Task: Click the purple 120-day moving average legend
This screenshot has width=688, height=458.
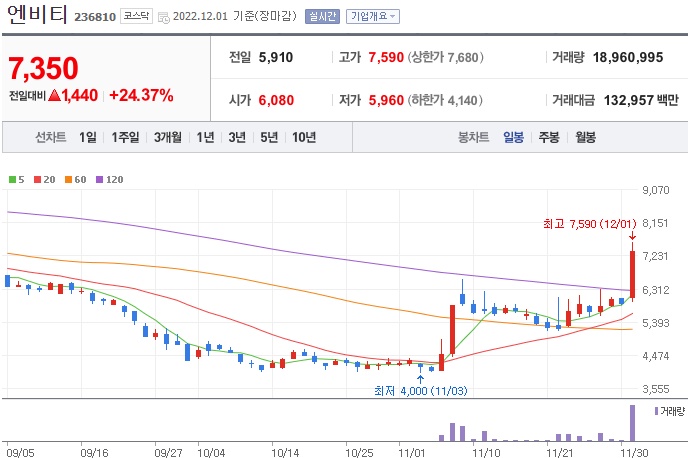Action: tap(109, 179)
